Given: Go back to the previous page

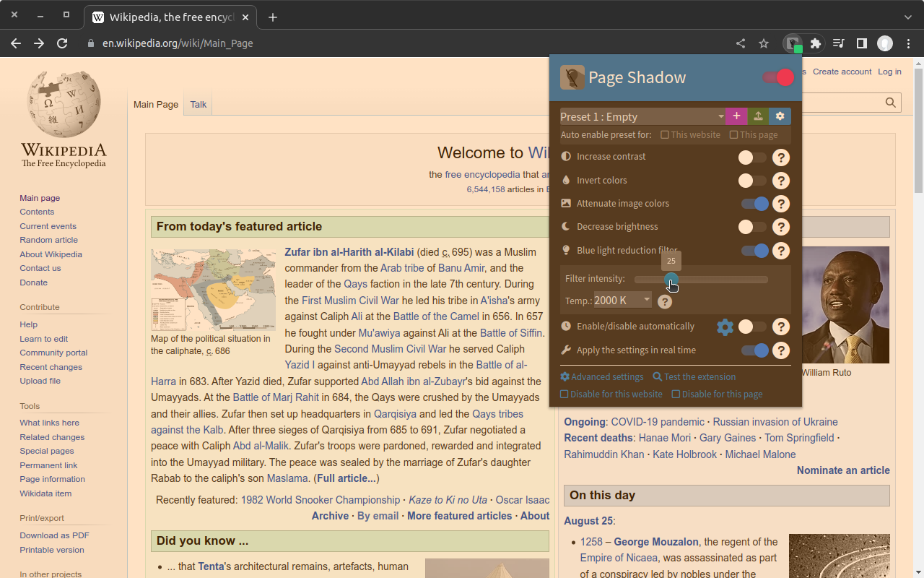Looking at the screenshot, I should [16, 43].
